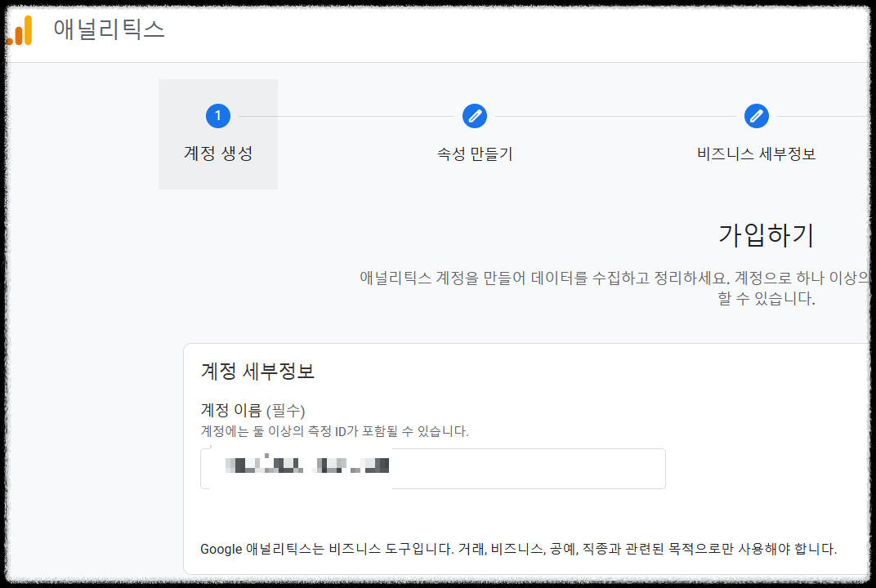Select step 1 circle for 계정 생성
Image resolution: width=876 pixels, height=588 pixels.
218,116
